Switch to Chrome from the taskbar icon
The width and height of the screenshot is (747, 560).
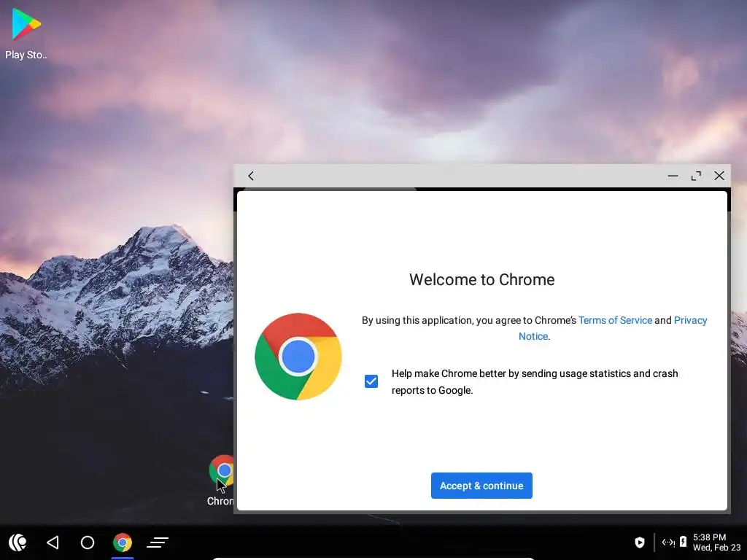point(123,542)
